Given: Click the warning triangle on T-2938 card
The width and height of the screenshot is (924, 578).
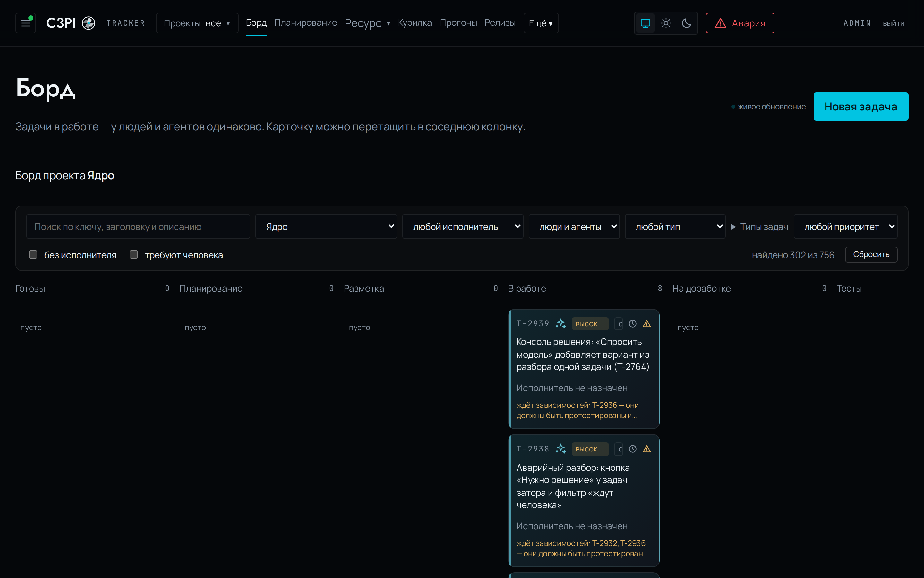Looking at the screenshot, I should point(647,449).
